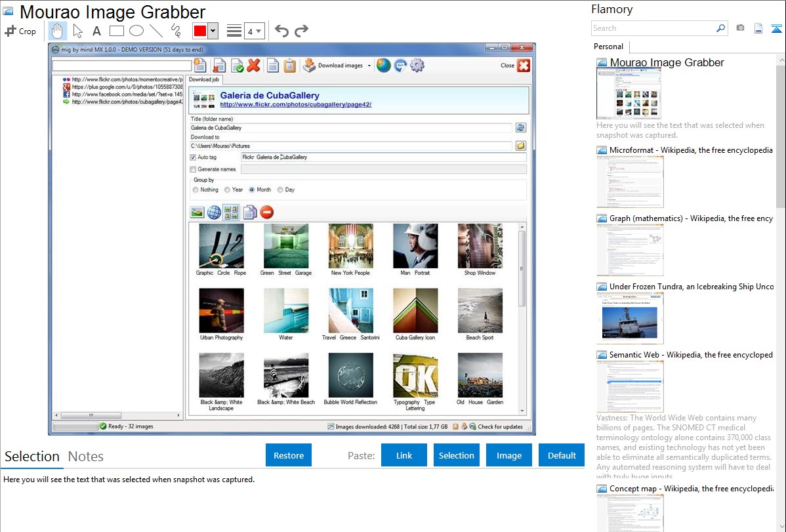This screenshot has height=532, width=786.
Task: Click the page with green checkmark icon
Action: click(237, 66)
